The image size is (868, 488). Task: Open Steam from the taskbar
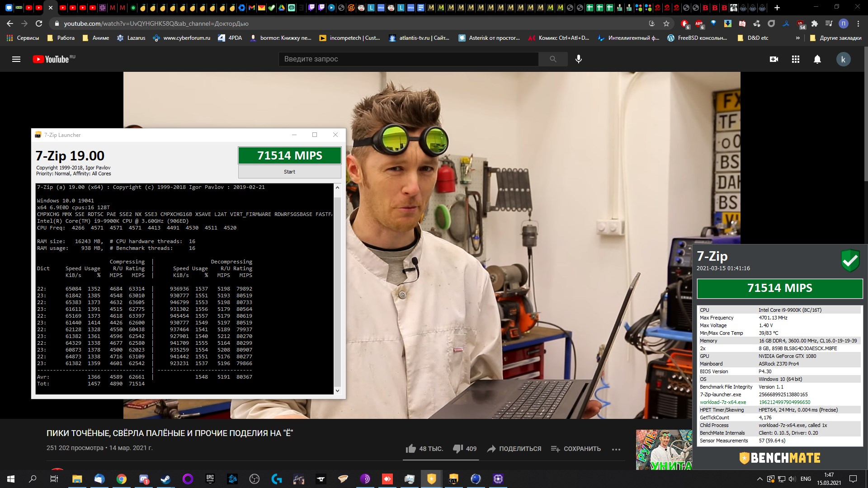165,479
